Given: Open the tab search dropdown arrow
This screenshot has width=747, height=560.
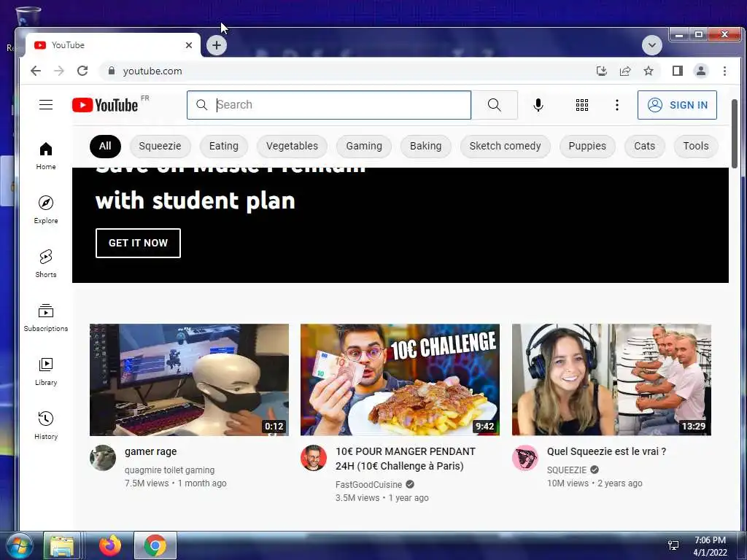Looking at the screenshot, I should (651, 45).
